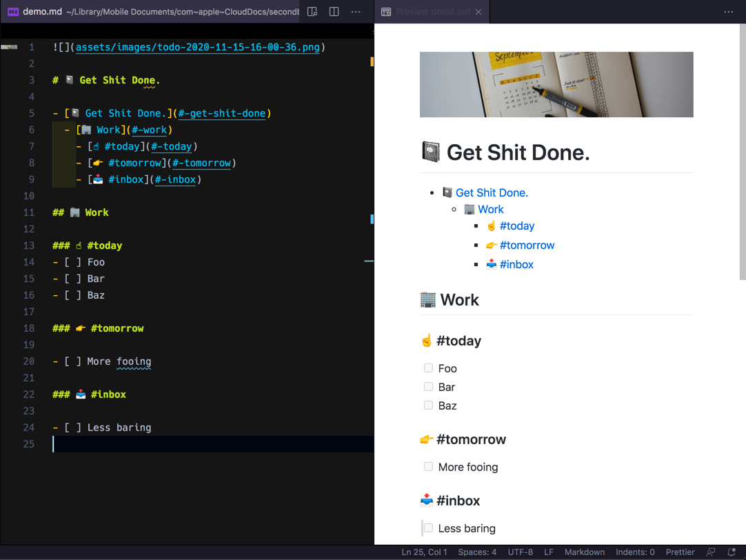Open the editor's More Actions ellipsis menu
Viewport: 746px width, 560px height.
[x=356, y=12]
